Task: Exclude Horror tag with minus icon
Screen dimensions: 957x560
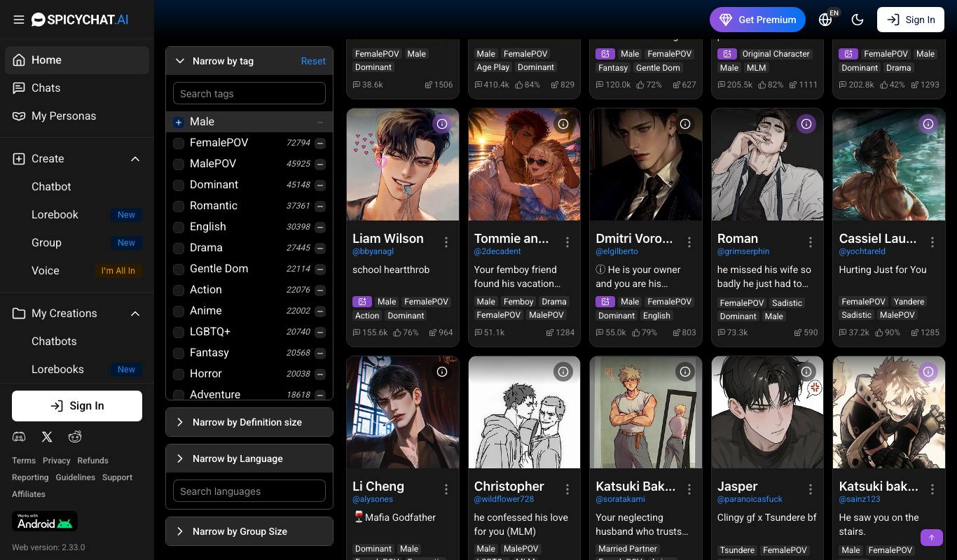Action: [x=320, y=374]
